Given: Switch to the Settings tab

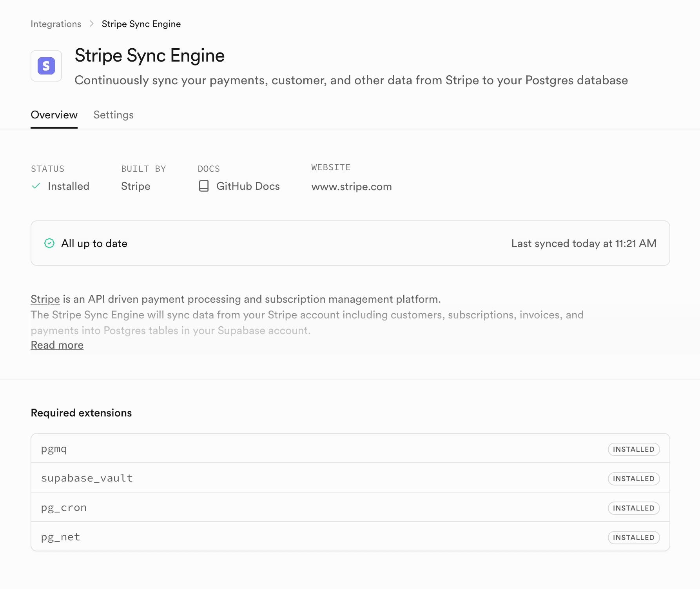Looking at the screenshot, I should 113,115.
